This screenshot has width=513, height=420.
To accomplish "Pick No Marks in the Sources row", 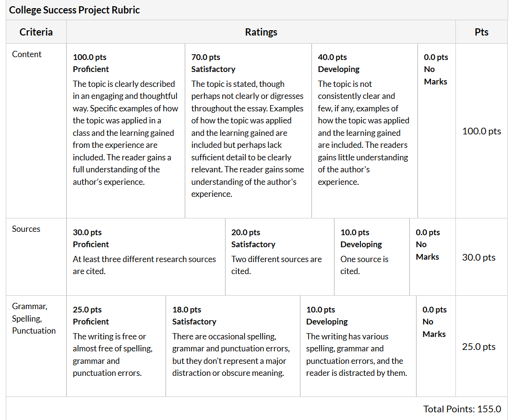I will pos(432,257).
